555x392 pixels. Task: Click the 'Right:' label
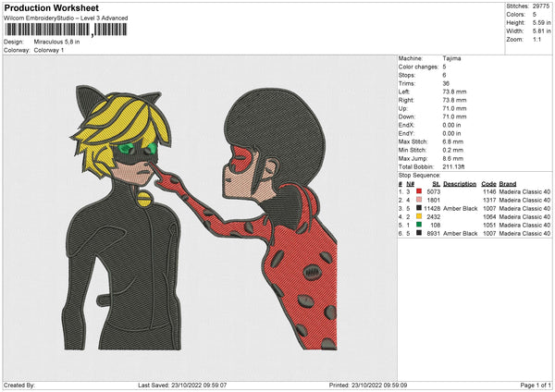406,100
